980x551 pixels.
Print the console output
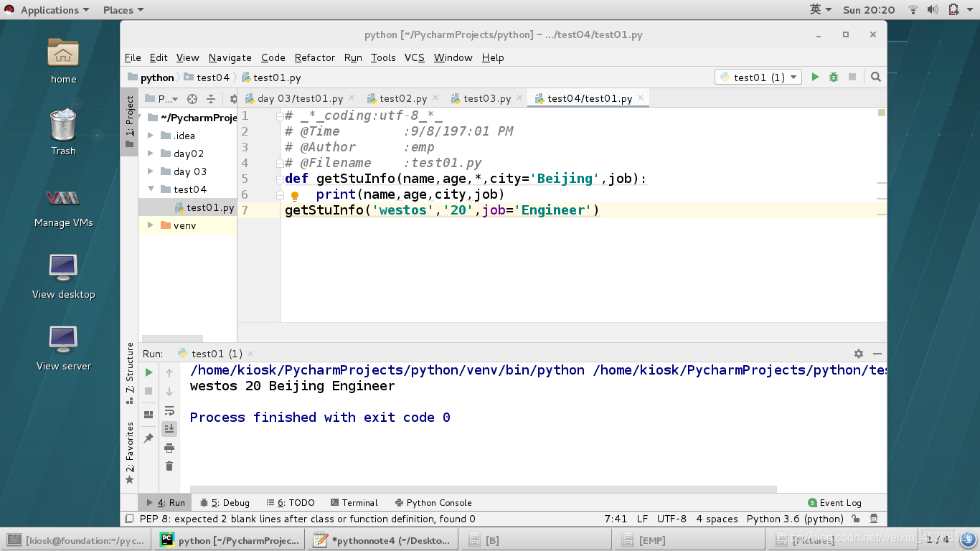[x=169, y=448]
